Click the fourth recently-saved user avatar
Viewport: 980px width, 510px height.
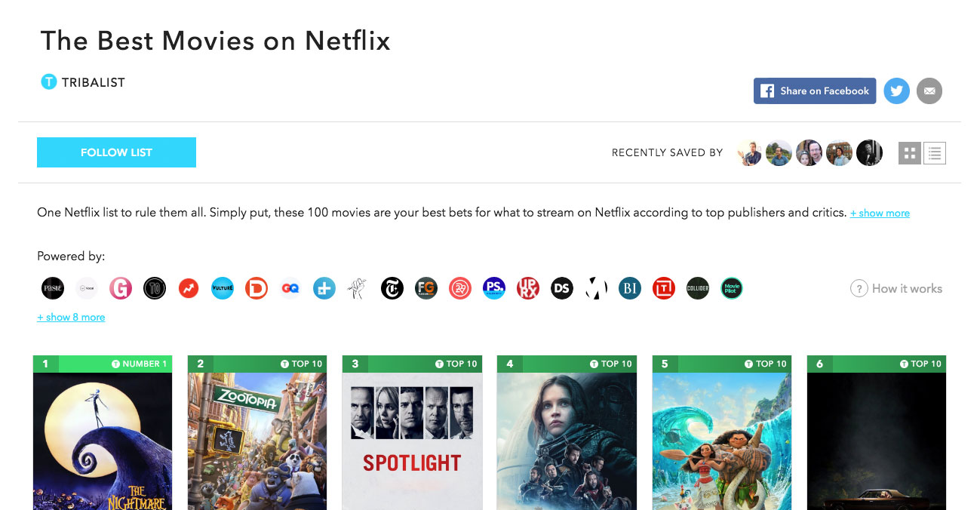[839, 153]
